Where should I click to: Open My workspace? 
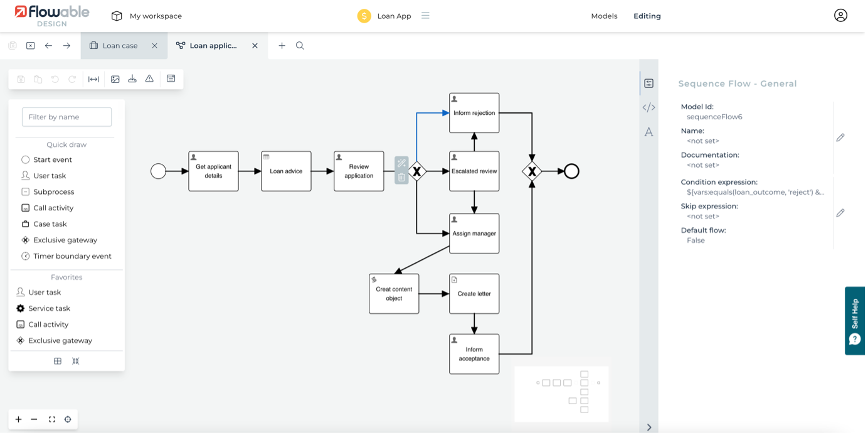pos(146,16)
